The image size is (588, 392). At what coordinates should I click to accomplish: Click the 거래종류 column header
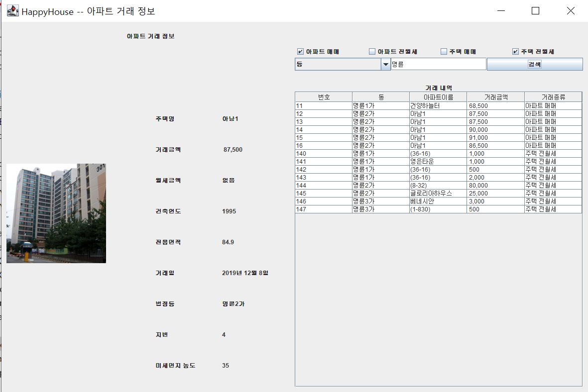pyautogui.click(x=553, y=97)
